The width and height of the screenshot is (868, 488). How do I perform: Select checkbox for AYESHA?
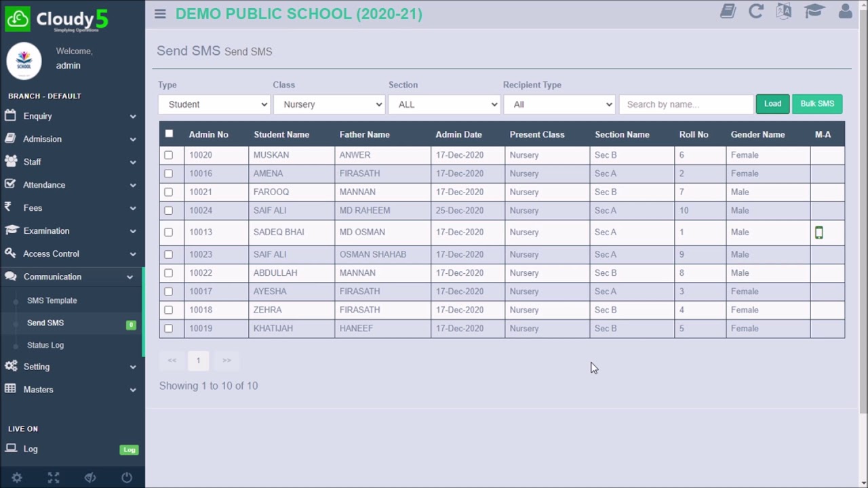click(x=169, y=291)
